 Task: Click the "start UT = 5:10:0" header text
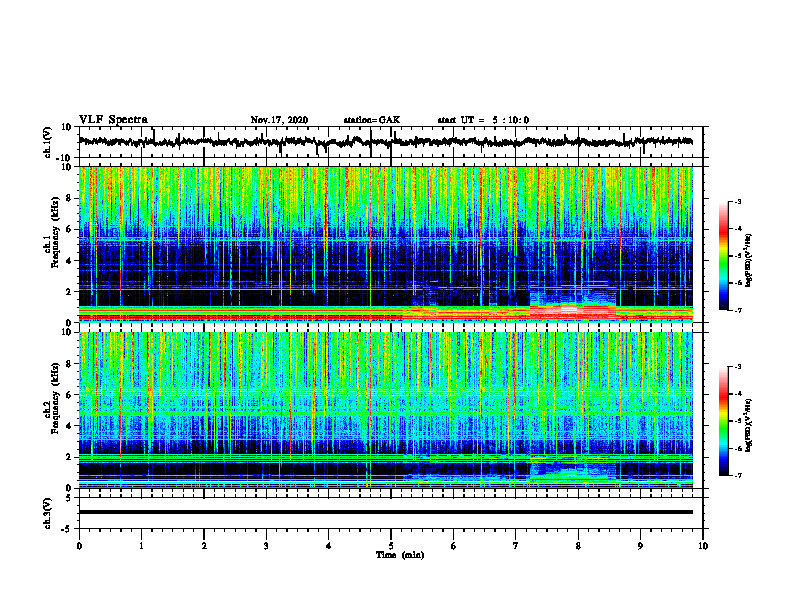[483, 120]
